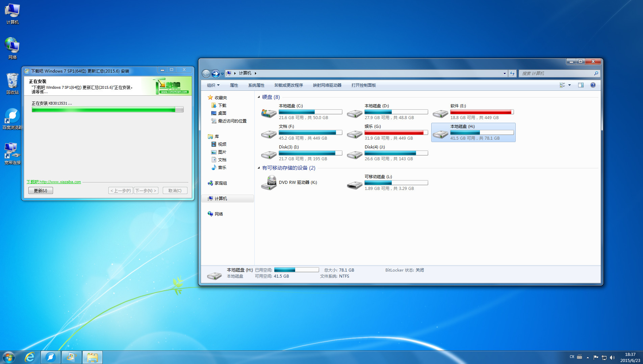643x364 pixels.
Task: Open the address bar history dropdown
Action: click(505, 73)
